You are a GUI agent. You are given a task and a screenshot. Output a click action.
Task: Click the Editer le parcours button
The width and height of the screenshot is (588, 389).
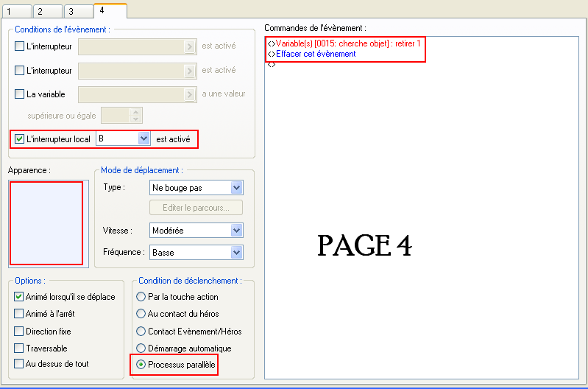(x=196, y=208)
